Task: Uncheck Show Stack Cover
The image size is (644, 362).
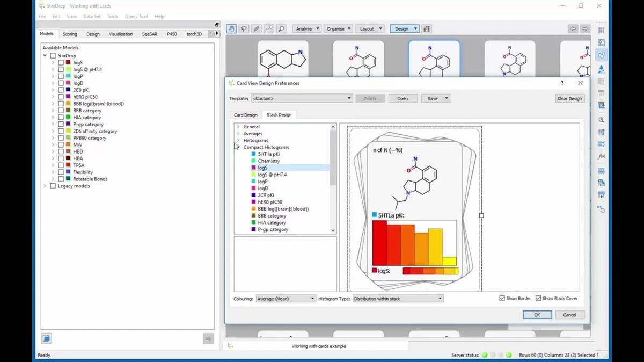Action: [539, 298]
